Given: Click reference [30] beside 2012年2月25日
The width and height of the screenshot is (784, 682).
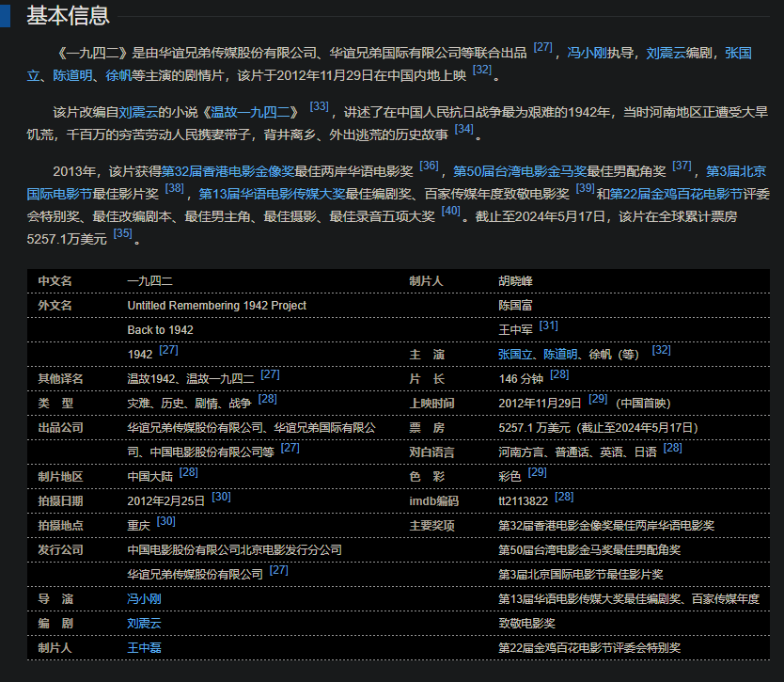Looking at the screenshot, I should pyautogui.click(x=221, y=496).
